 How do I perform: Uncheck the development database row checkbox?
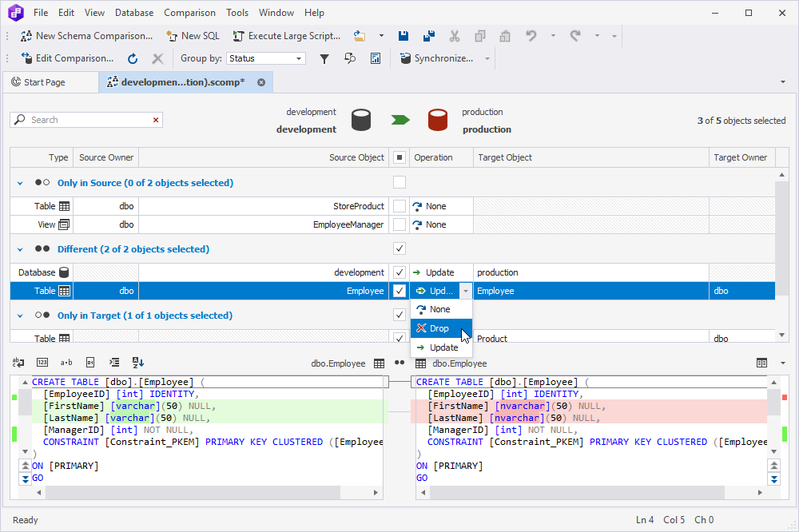399,272
